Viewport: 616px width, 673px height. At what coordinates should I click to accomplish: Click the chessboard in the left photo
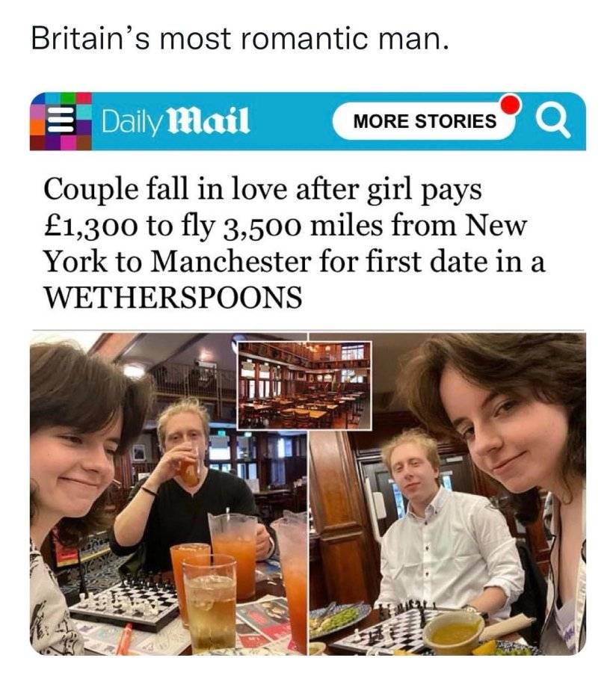click(124, 605)
